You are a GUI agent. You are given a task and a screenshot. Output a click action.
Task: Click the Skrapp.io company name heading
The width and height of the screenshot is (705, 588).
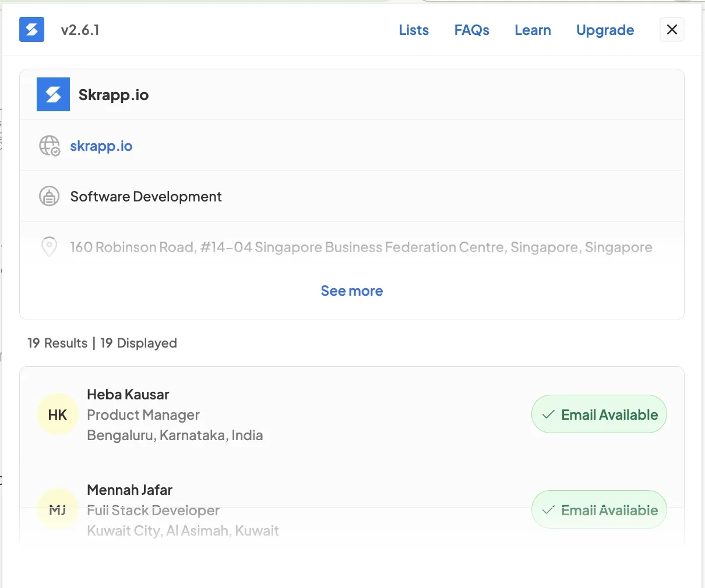click(x=114, y=95)
